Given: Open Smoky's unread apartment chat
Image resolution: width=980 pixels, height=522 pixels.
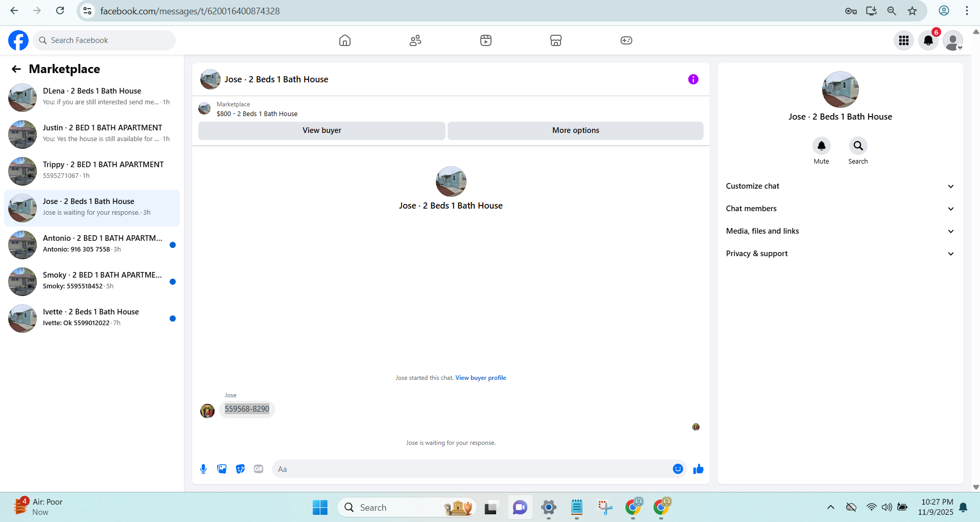Looking at the screenshot, I should pos(92,281).
